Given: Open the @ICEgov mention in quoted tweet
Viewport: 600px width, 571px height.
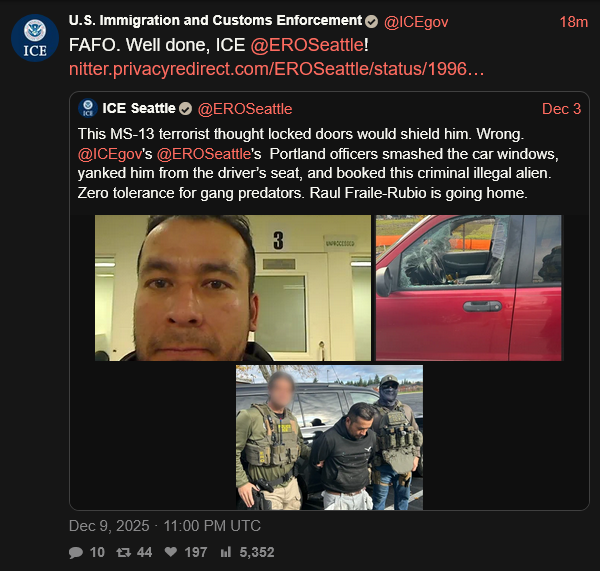Looking at the screenshot, I should click(x=110, y=154).
